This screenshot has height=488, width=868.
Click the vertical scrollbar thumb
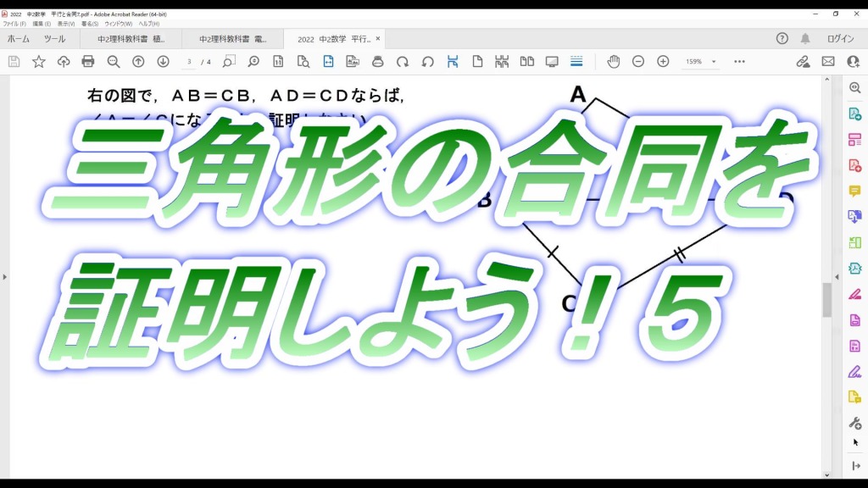826,299
